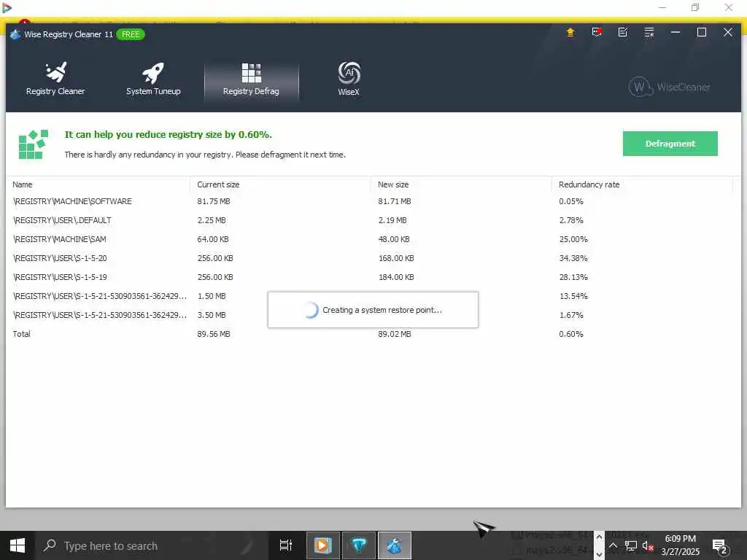
Task: Open the main menu icon in the title bar
Action: pyautogui.click(x=649, y=32)
